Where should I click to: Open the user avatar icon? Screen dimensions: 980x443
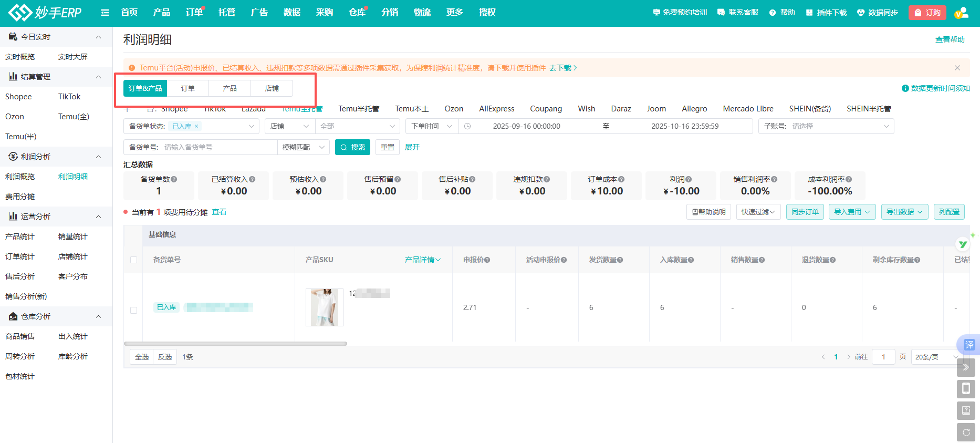[961, 13]
